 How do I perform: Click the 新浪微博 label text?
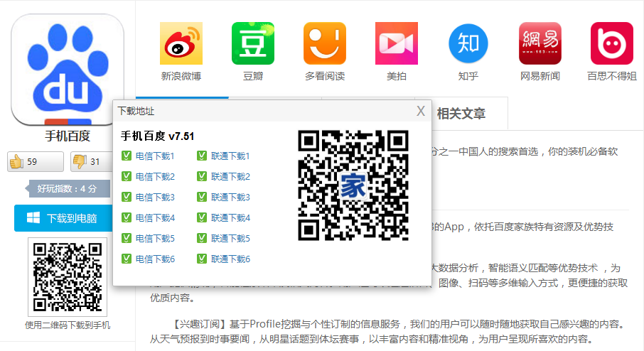(x=181, y=76)
